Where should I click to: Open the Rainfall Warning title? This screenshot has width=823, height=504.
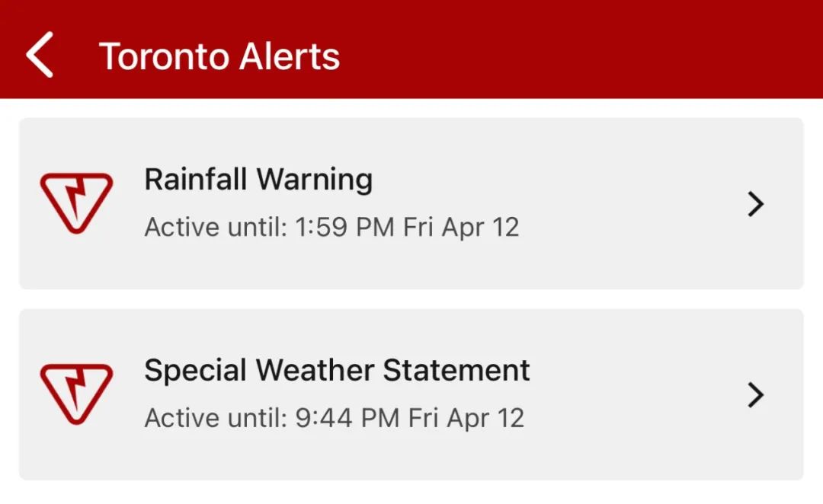259,180
